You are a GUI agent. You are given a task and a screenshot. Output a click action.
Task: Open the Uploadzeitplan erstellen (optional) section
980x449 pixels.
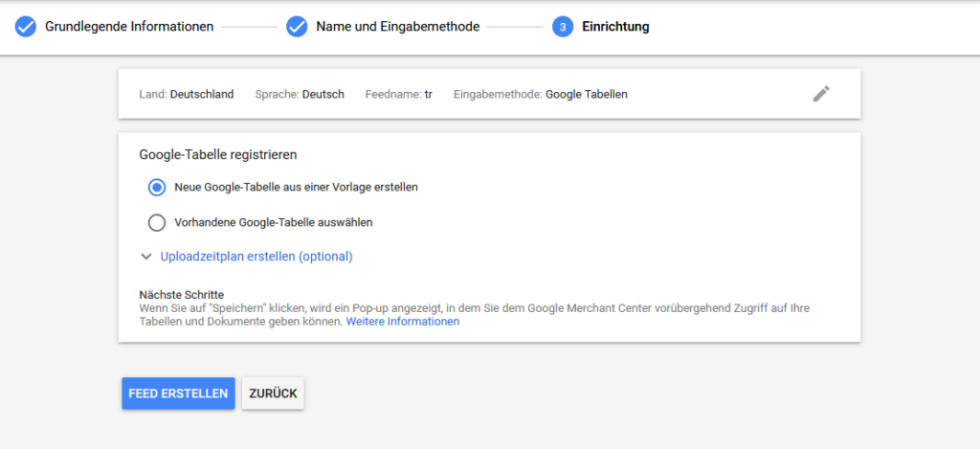(x=256, y=257)
